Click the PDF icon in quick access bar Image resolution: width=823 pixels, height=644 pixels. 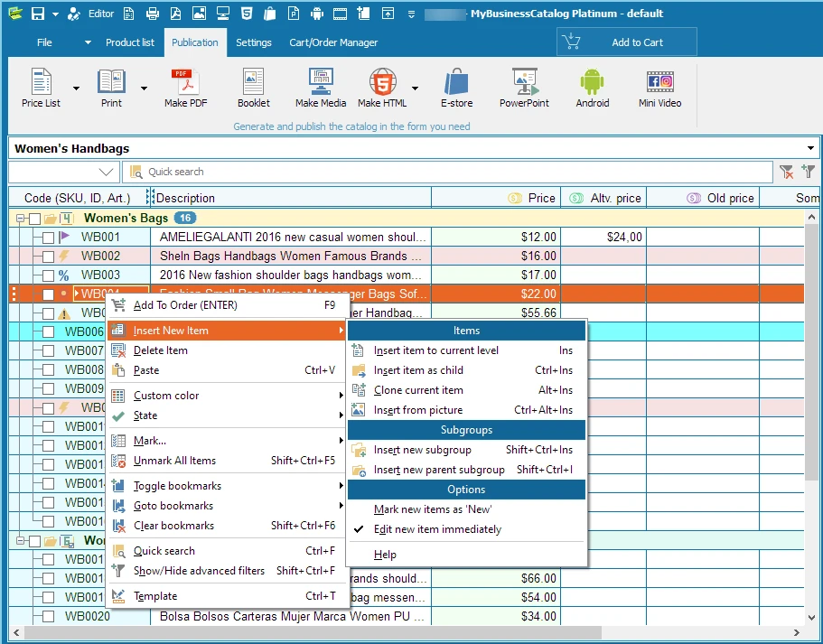pyautogui.click(x=176, y=14)
